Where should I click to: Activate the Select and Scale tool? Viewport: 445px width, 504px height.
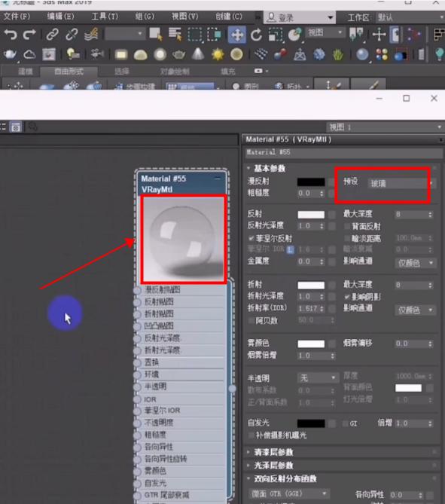276,35
